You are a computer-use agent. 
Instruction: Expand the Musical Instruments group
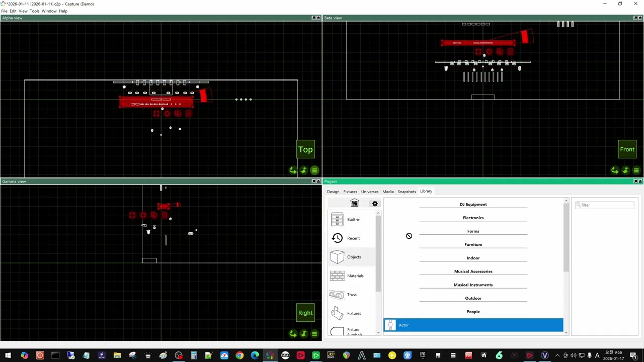point(473,285)
